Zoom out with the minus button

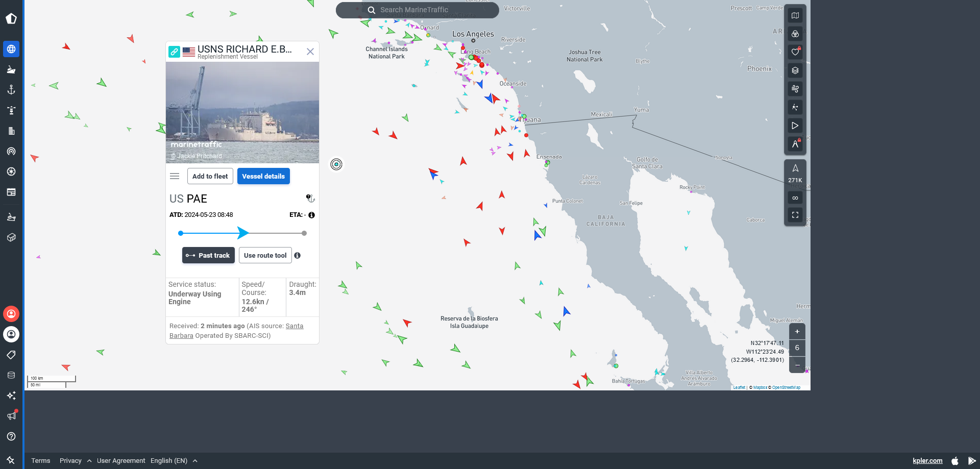797,365
